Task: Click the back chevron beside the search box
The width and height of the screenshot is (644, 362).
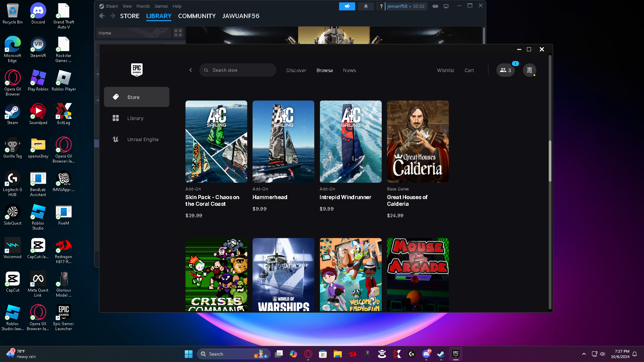Action: click(191, 70)
